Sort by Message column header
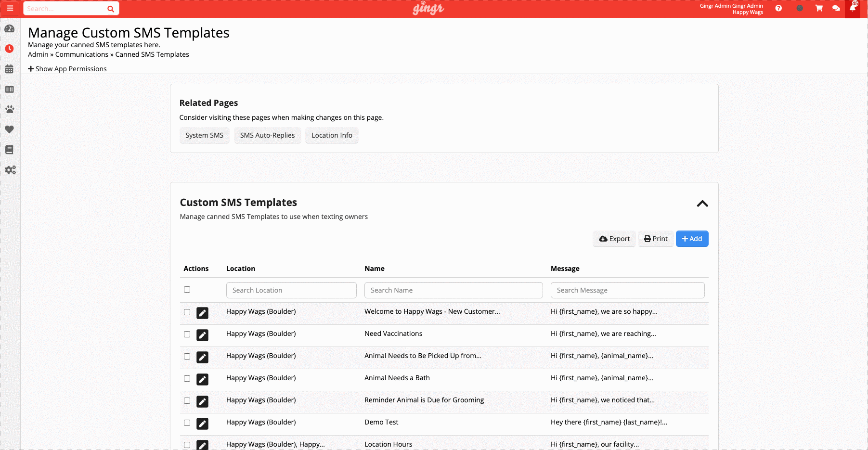This screenshot has width=868, height=450. 565,269
